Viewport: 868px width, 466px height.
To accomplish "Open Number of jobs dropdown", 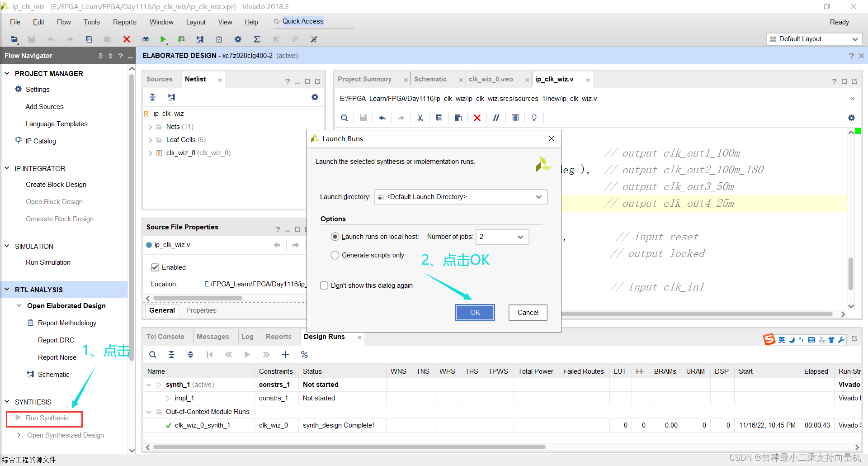I will (503, 237).
